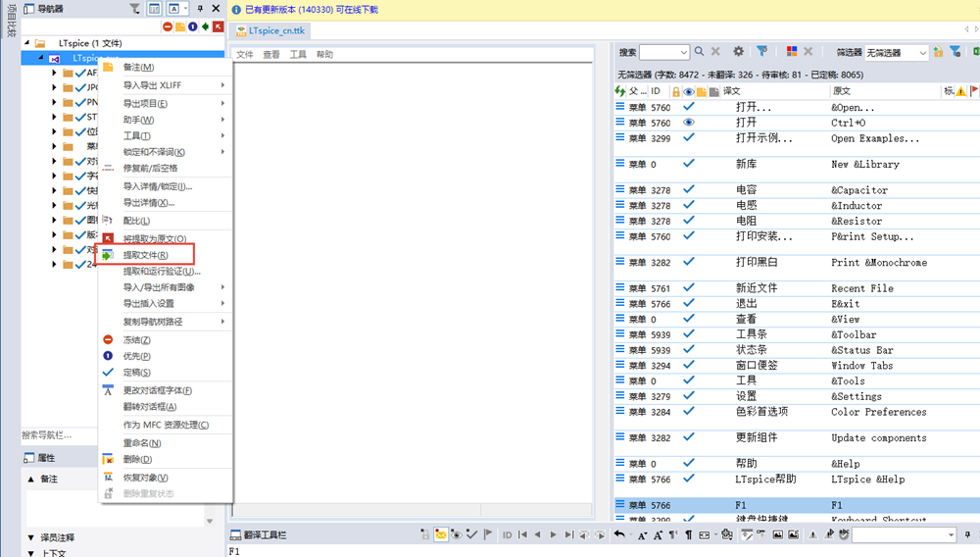Open 文件 menu in preview pane
Image resolution: width=980 pixels, height=557 pixels.
pyautogui.click(x=244, y=54)
